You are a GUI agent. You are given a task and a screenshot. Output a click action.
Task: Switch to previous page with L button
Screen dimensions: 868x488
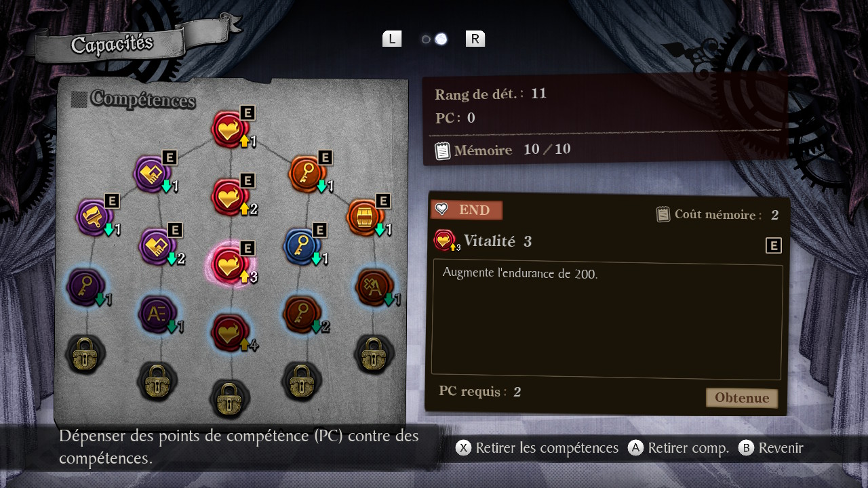coord(392,39)
